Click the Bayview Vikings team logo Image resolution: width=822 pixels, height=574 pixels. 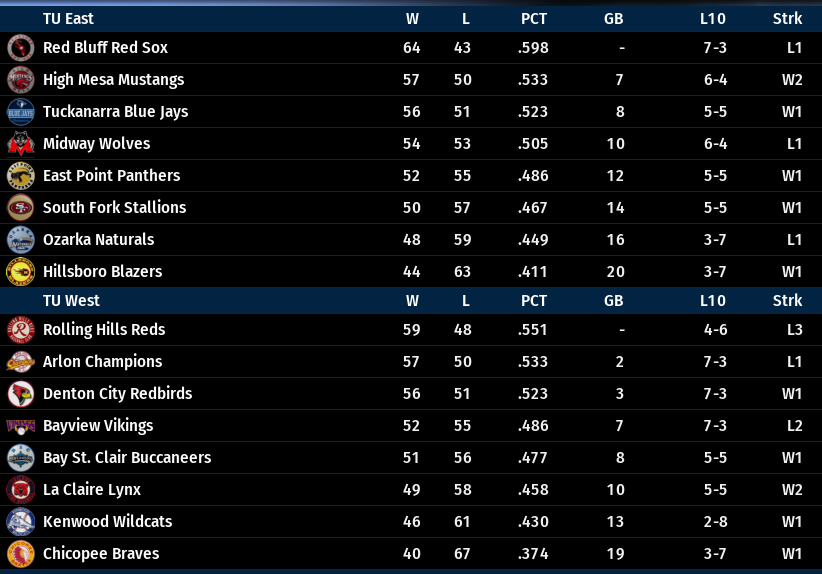(20, 426)
